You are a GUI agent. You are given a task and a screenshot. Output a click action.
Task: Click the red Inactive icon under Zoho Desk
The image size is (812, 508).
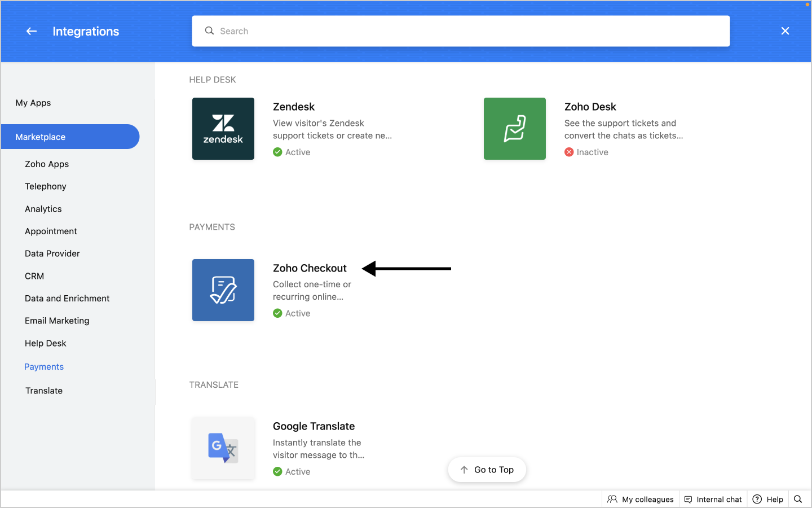569,152
